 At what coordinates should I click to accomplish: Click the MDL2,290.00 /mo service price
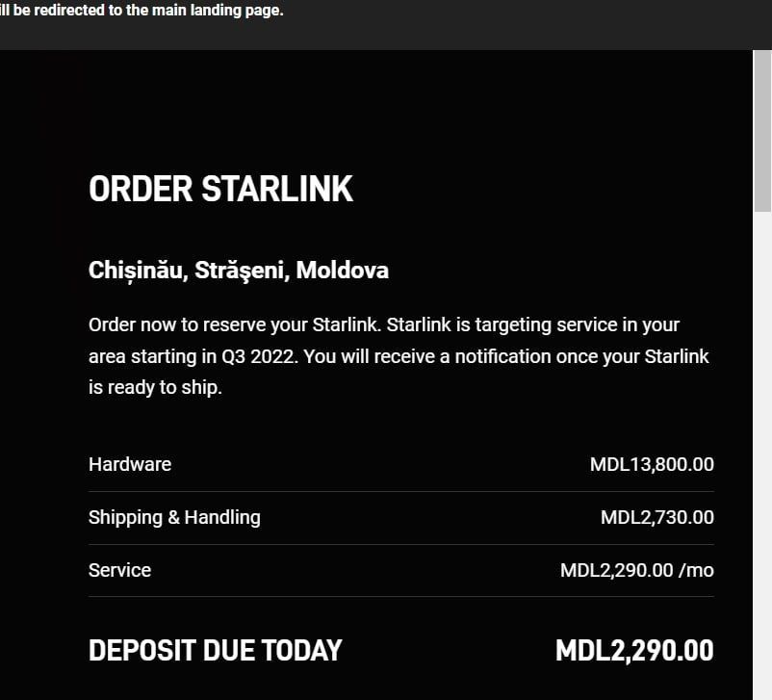(x=636, y=570)
